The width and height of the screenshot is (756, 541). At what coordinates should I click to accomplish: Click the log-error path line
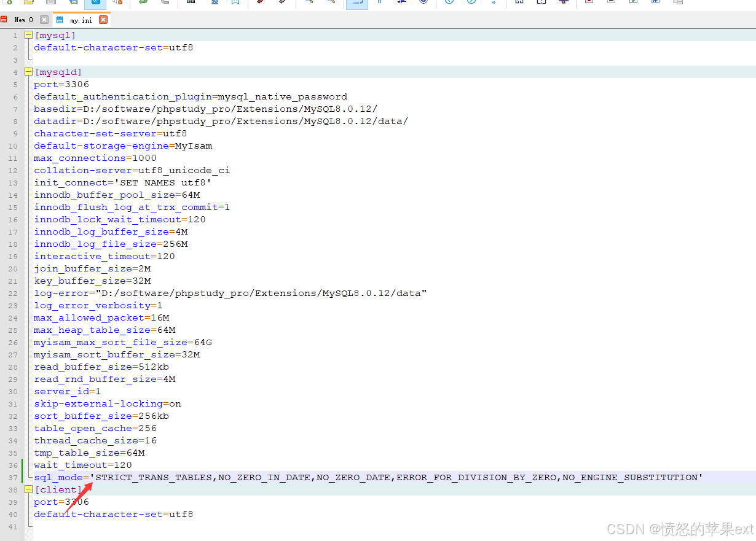(x=230, y=293)
